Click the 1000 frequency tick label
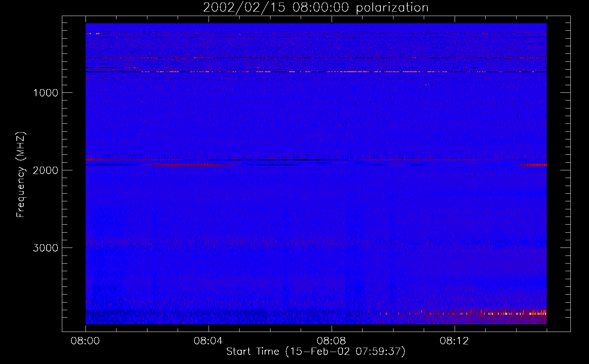 (46, 93)
